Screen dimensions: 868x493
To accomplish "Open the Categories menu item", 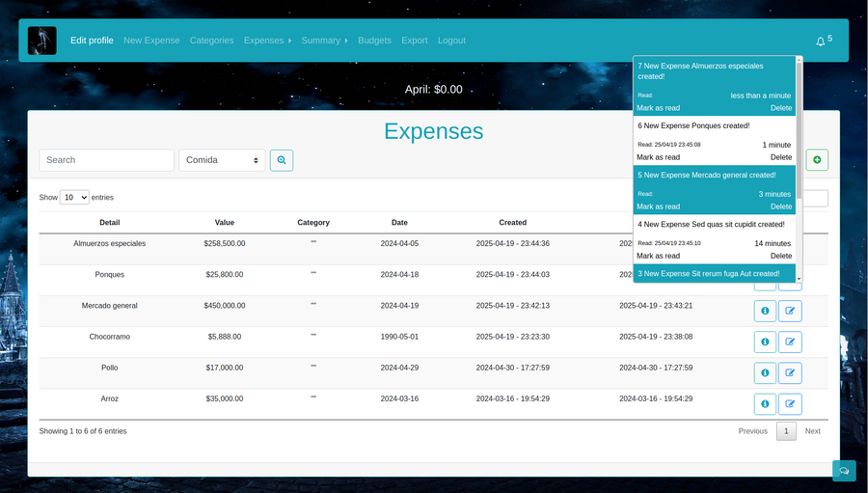I will [211, 41].
